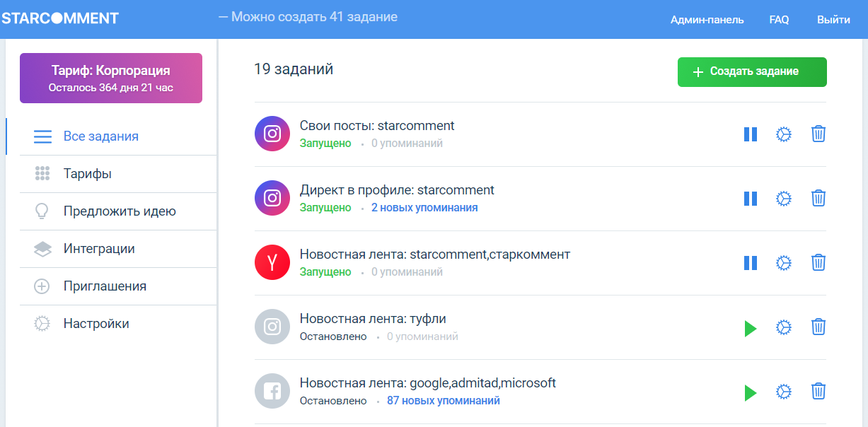The height and width of the screenshot is (427, 868).
Task: Resume the google,admitad,microsoft task
Action: pyautogui.click(x=750, y=392)
